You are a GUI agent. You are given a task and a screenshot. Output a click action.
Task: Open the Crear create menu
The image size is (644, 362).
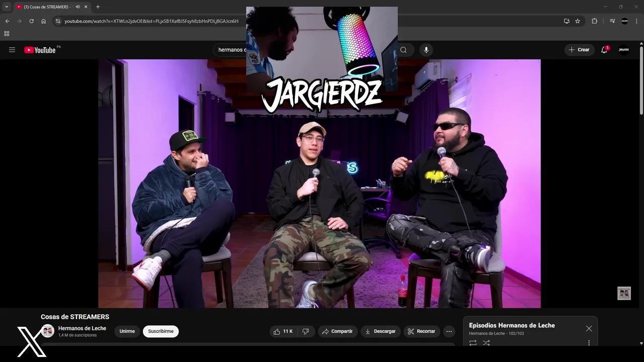pyautogui.click(x=579, y=50)
